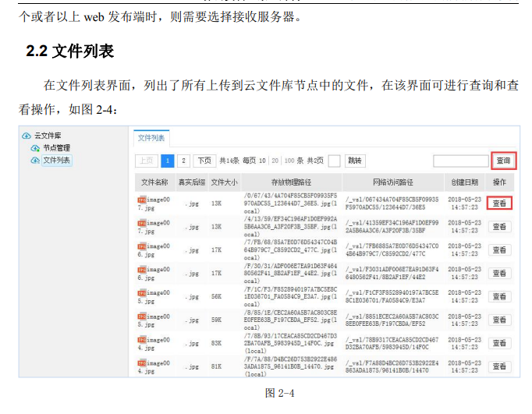The image size is (532, 414).
Task: Click the 上页 previous page button
Action: (x=147, y=161)
